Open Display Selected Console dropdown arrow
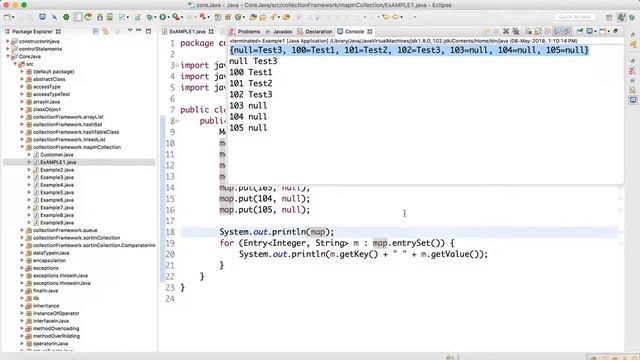This screenshot has height=360, width=640. click(x=596, y=31)
